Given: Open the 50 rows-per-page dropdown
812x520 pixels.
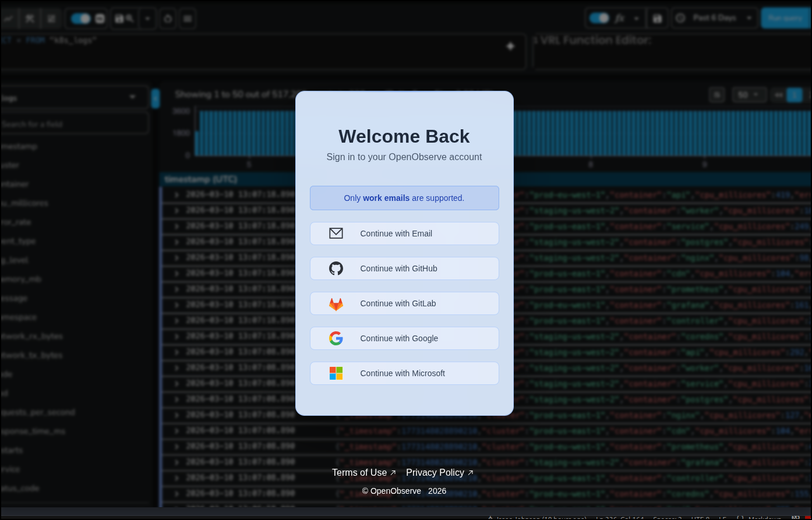Looking at the screenshot, I should pyautogui.click(x=749, y=94).
